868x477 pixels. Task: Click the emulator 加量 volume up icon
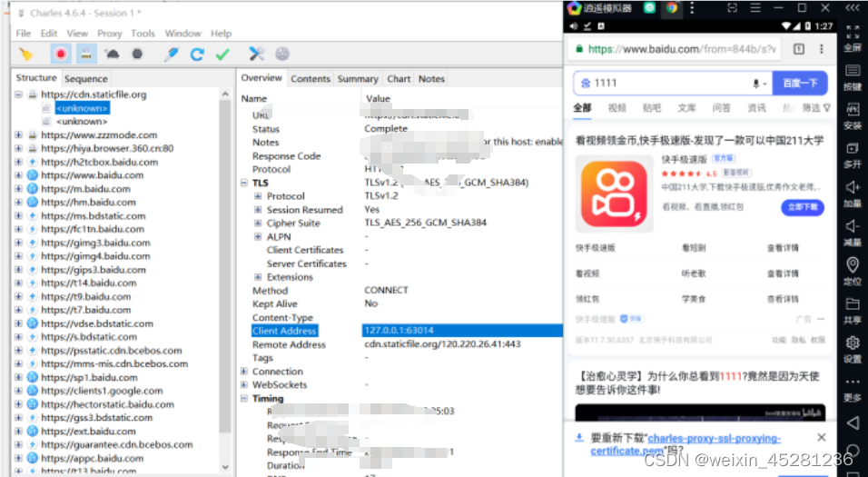pos(853,187)
